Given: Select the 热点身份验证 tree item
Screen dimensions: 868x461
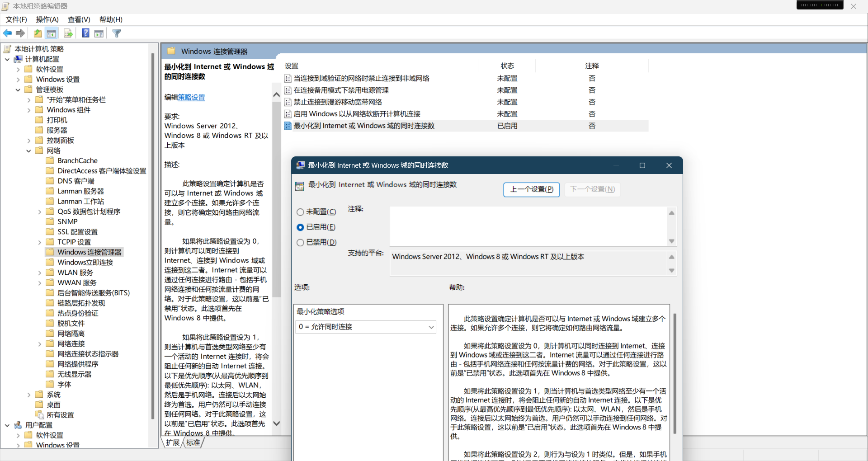Looking at the screenshot, I should pos(78,313).
